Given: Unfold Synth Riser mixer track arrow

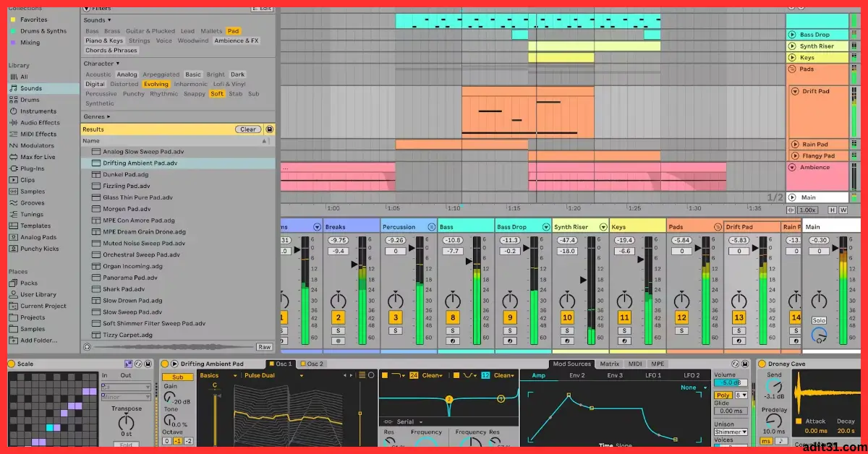Looking at the screenshot, I should [x=603, y=227].
